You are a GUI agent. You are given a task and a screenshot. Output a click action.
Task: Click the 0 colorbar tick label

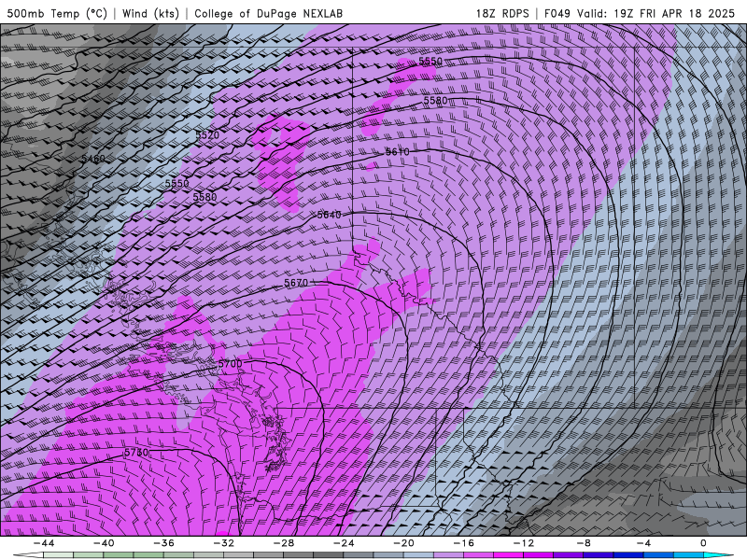(x=704, y=543)
